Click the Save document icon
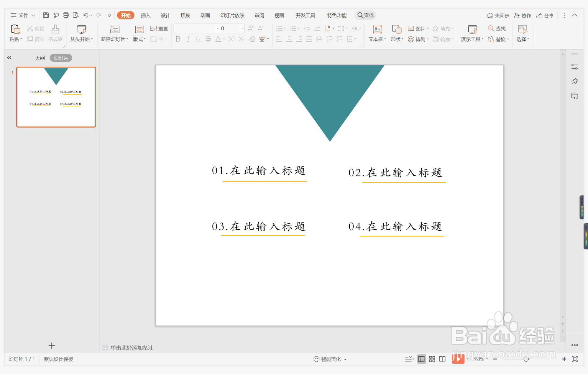 [46, 15]
